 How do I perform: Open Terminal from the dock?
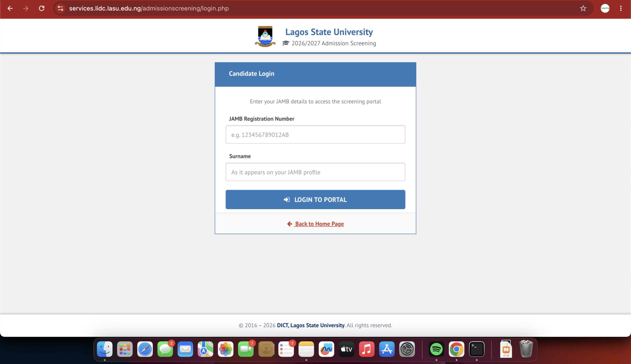click(476, 349)
